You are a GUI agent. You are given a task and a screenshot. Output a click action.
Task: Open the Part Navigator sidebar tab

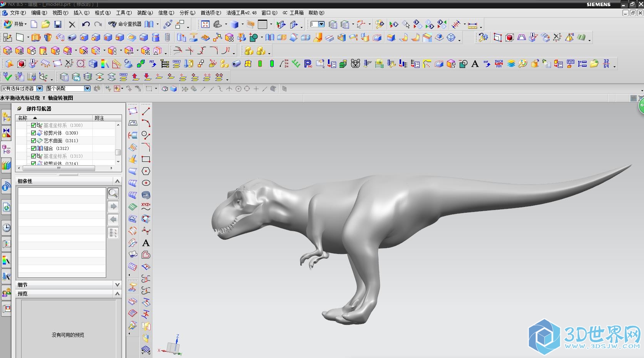pos(6,149)
